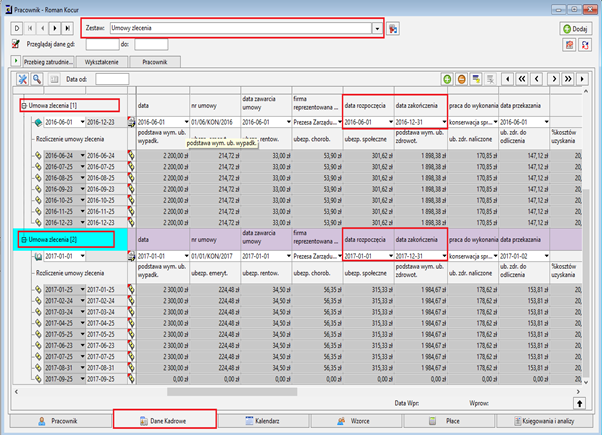Viewport: 602px width, 435px height.
Task: Click the green add record icon
Action: tap(447, 79)
